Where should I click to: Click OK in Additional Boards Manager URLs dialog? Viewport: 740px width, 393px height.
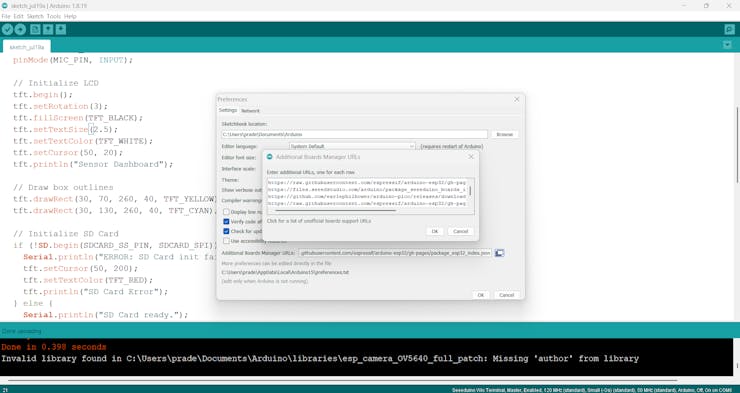pos(435,232)
